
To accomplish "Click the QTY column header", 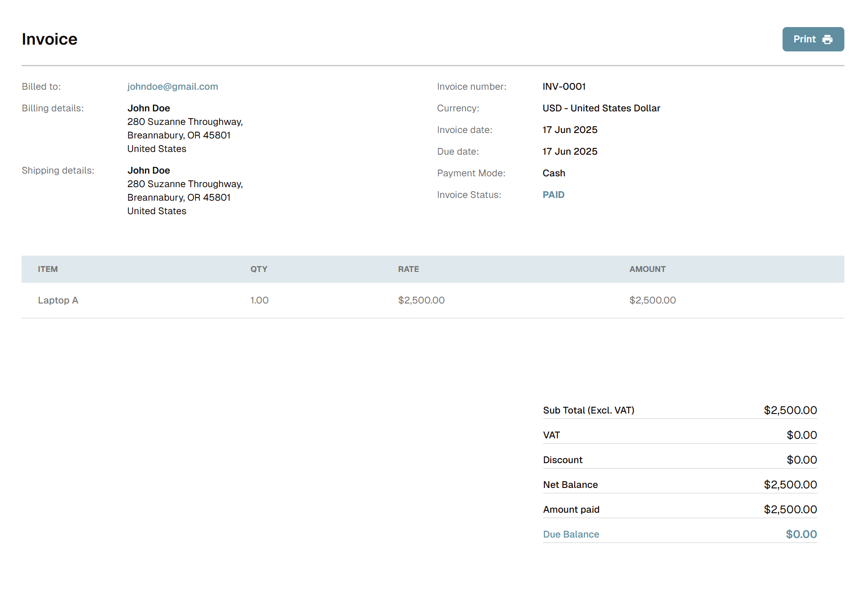I will click(259, 269).
